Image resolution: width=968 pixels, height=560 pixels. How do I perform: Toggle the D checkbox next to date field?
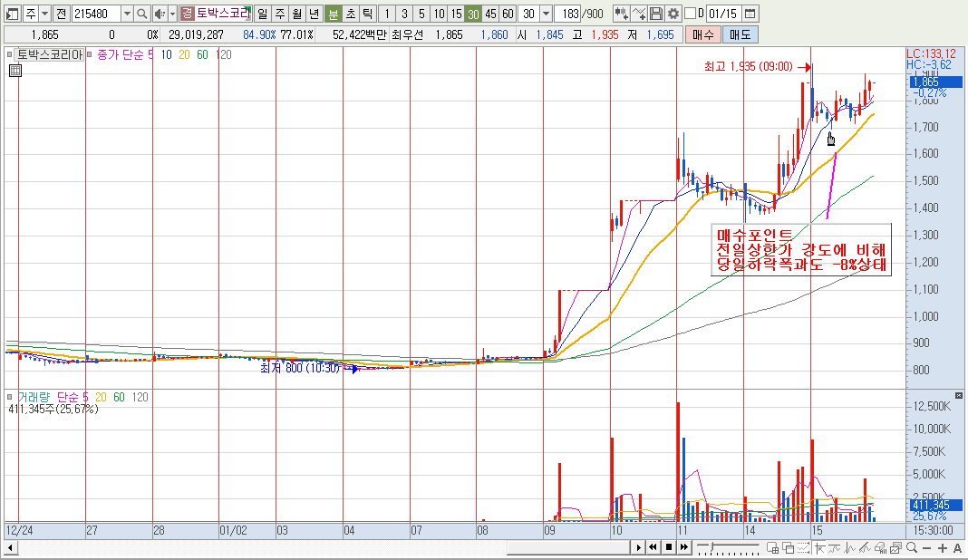coord(690,14)
